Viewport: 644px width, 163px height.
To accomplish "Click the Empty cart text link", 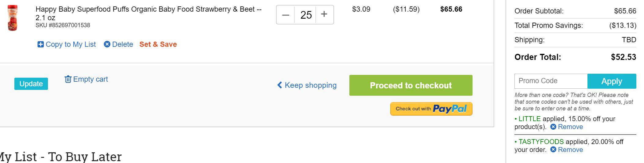I will pyautogui.click(x=90, y=79).
